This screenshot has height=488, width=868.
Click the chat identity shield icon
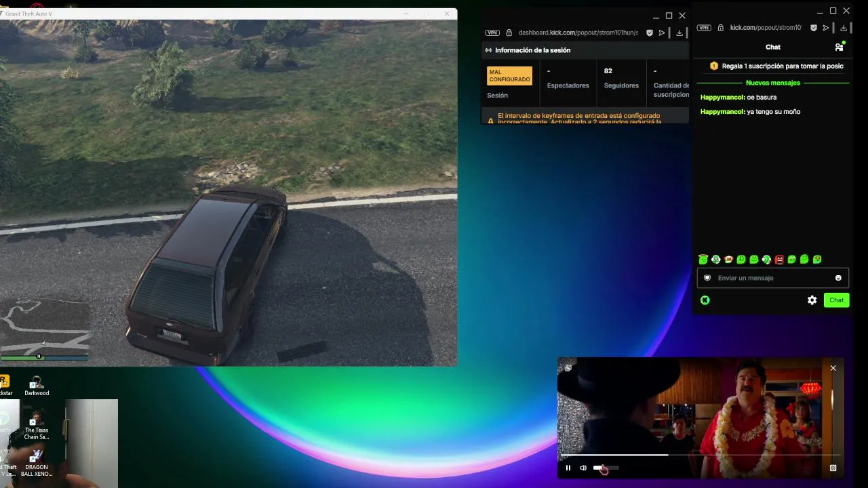[x=707, y=278]
